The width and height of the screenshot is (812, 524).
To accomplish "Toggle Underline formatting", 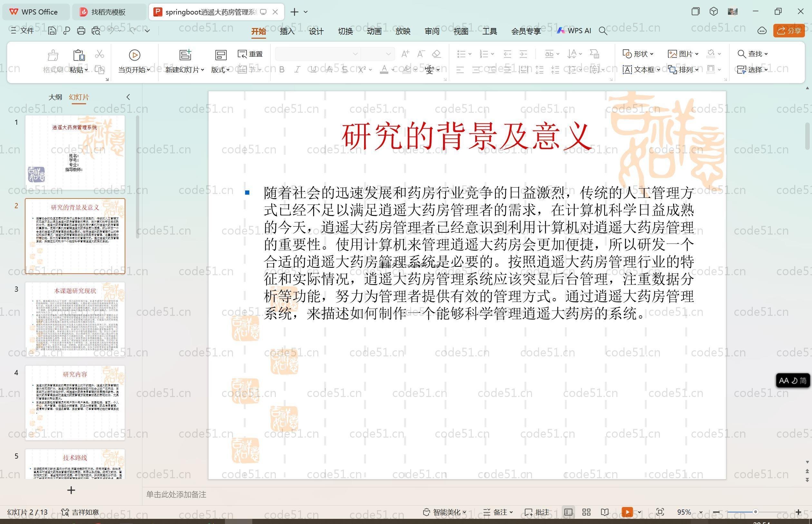I will pyautogui.click(x=313, y=70).
